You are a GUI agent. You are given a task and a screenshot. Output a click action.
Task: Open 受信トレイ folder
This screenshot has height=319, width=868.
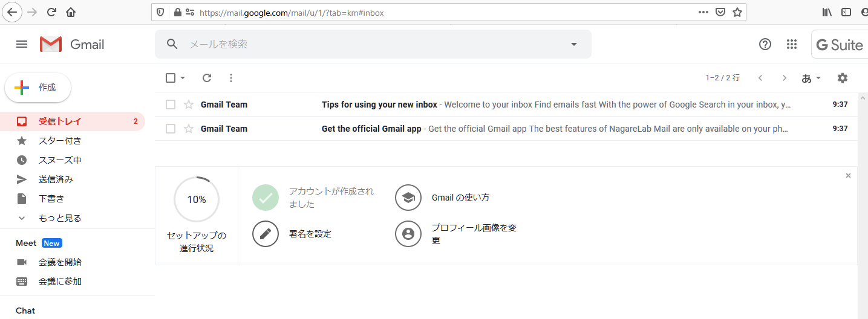pos(73,121)
